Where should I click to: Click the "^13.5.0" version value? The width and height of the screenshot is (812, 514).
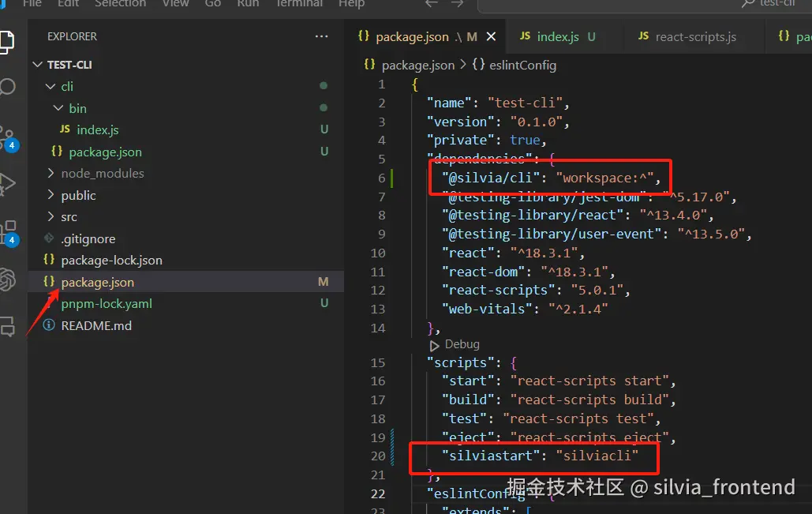(712, 234)
